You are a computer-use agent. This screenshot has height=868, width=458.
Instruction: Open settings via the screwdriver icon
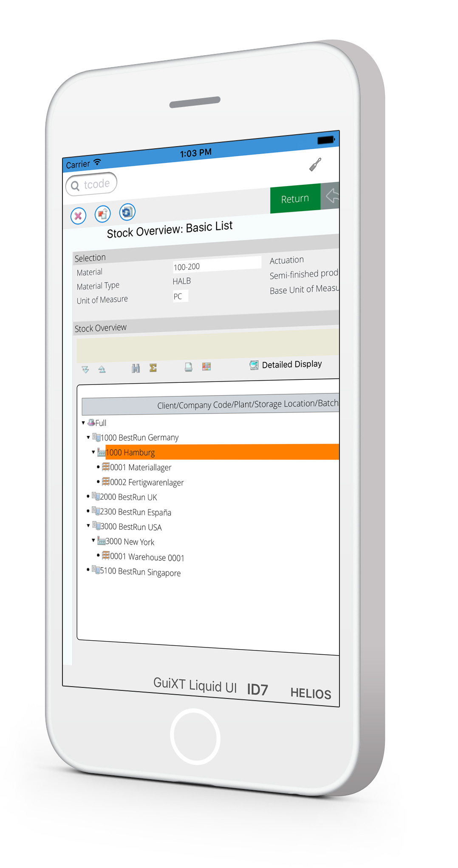tap(315, 165)
